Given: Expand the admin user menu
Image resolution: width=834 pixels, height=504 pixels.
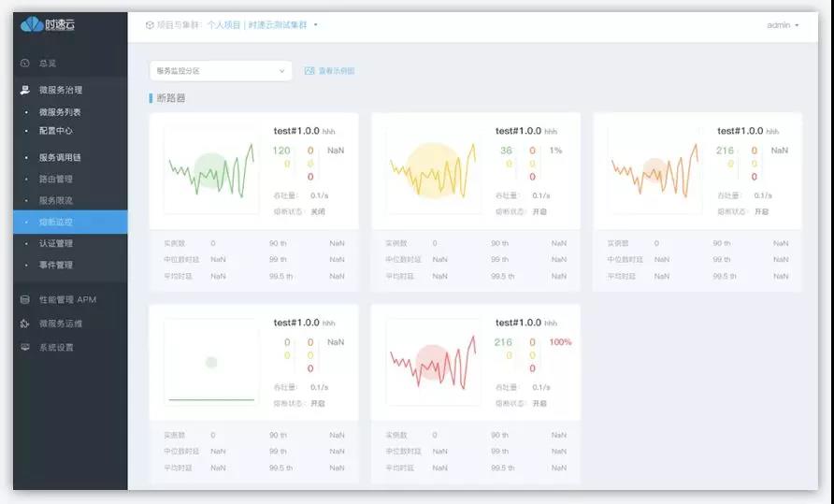Looking at the screenshot, I should click(x=783, y=25).
